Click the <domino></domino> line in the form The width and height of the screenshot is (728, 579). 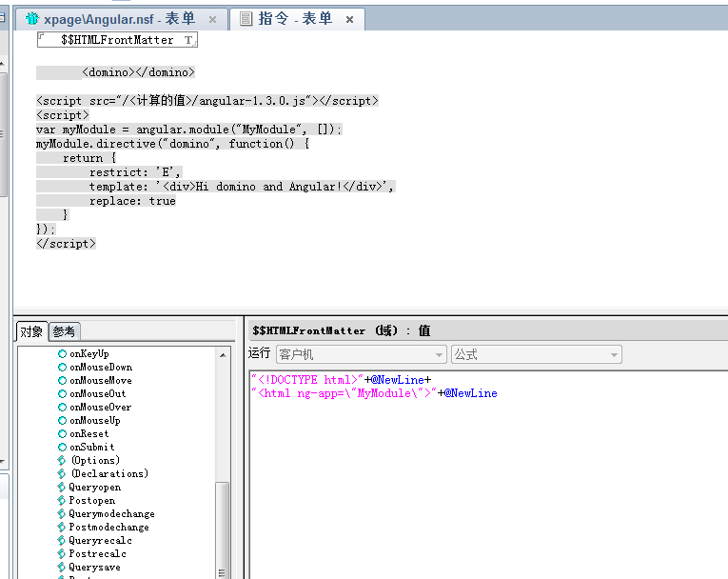[138, 72]
